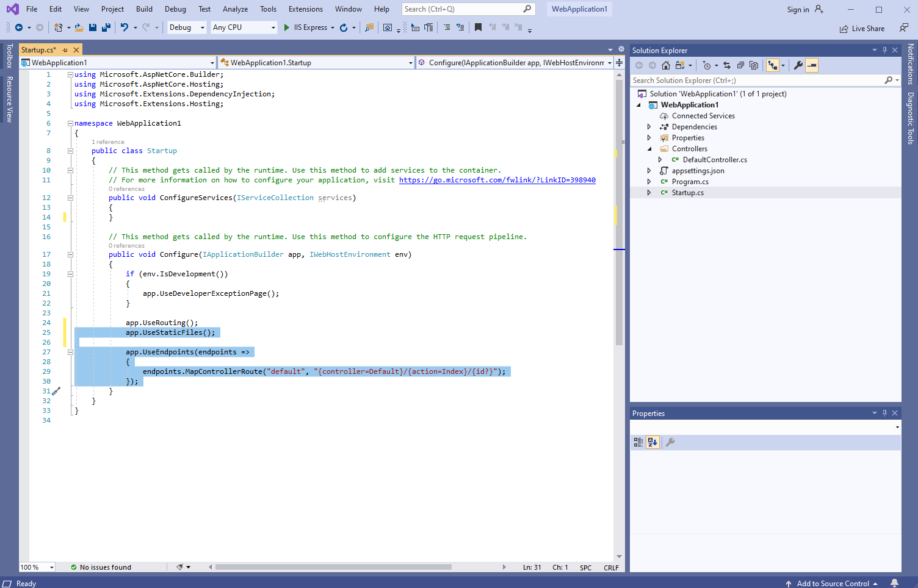Start debugging with IIS Express play button
Screen dimensions: 918x588
tap(287, 27)
